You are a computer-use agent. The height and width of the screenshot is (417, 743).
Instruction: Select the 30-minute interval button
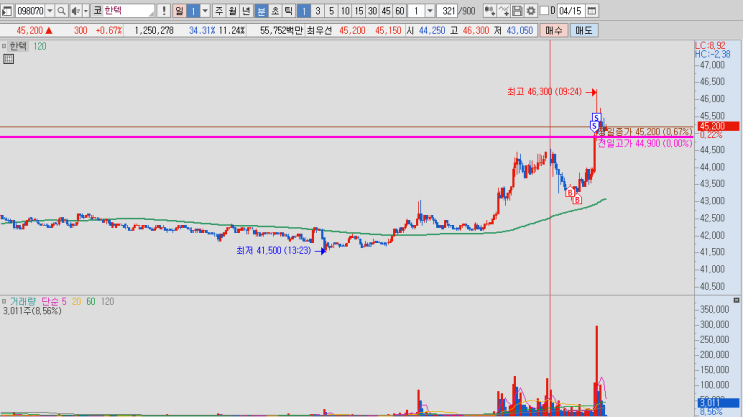[372, 10]
